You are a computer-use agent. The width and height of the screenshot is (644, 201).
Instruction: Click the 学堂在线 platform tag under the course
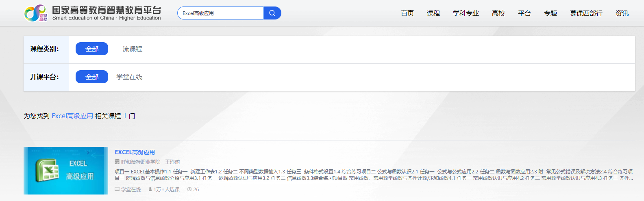(131, 190)
